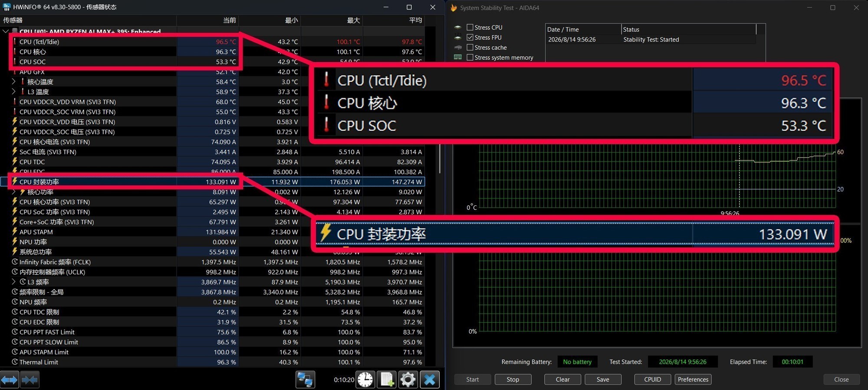The image size is (868, 390).
Task: Enable the Stress CPU checkbox
Action: click(x=470, y=27)
